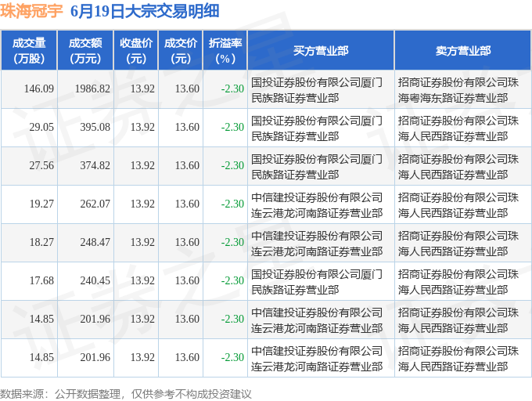This screenshot has height=401, width=532.
Task: Click the 折溢率(%) column header
Action: coord(225,50)
